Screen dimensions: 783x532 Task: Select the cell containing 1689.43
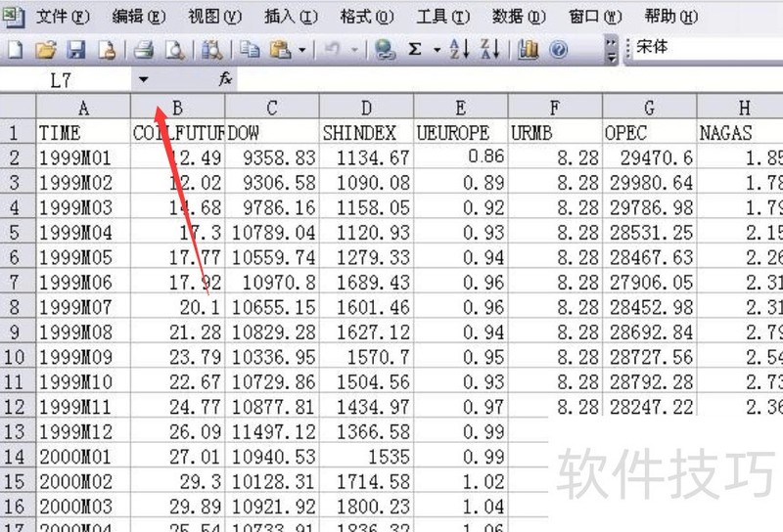(x=366, y=282)
